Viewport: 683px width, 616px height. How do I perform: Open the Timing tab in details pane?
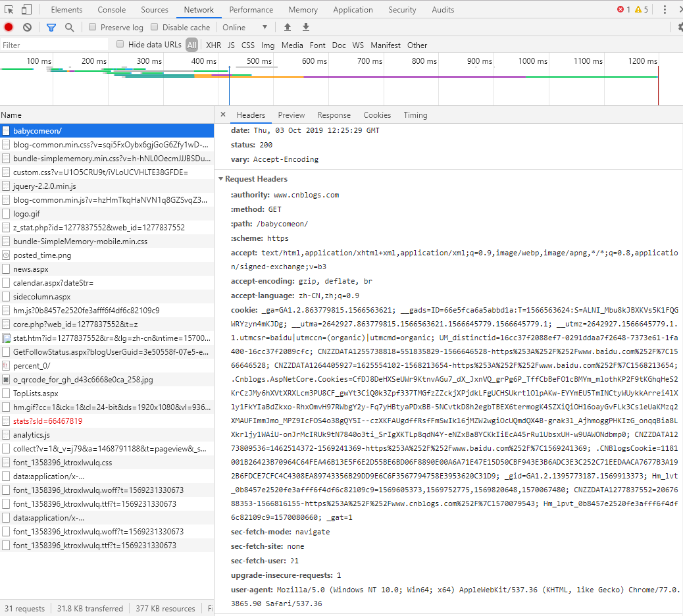[415, 115]
